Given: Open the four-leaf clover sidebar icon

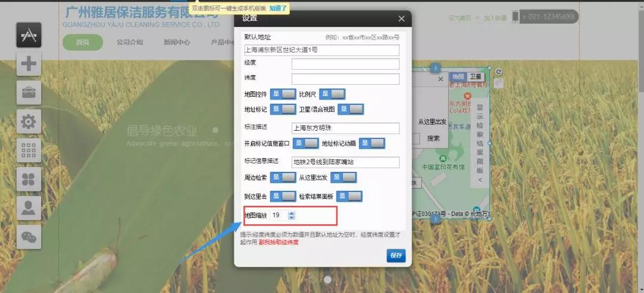Looking at the screenshot, I should (x=29, y=179).
